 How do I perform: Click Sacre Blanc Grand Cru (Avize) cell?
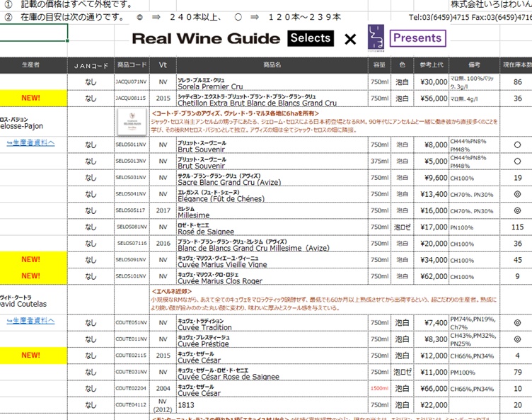272,178
